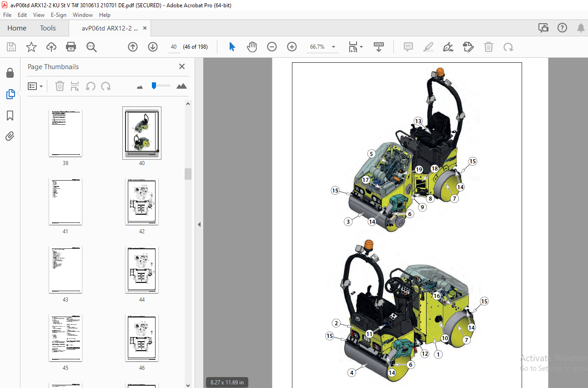Open the help question mark icon
The width and height of the screenshot is (588, 388).
point(563,28)
